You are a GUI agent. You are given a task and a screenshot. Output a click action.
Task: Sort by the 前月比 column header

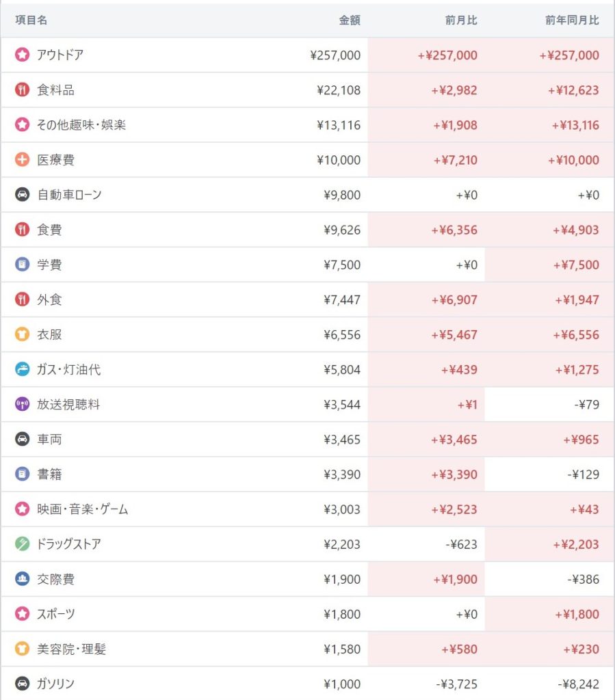(461, 21)
